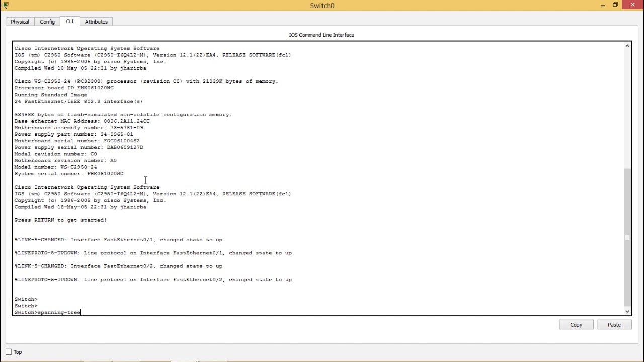Click '24 FastEthernet/IEEE 802.3 interface(s)' line
The image size is (644, 362).
(78, 101)
